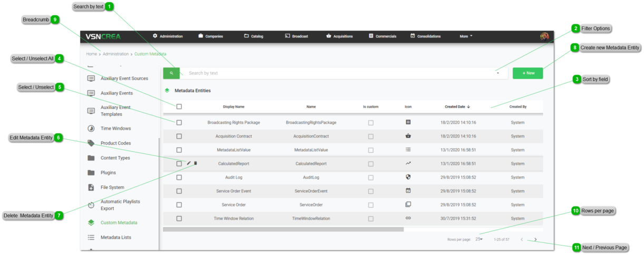Open Product Codes in the sidebar
This screenshot has width=644, height=255.
[x=115, y=143]
